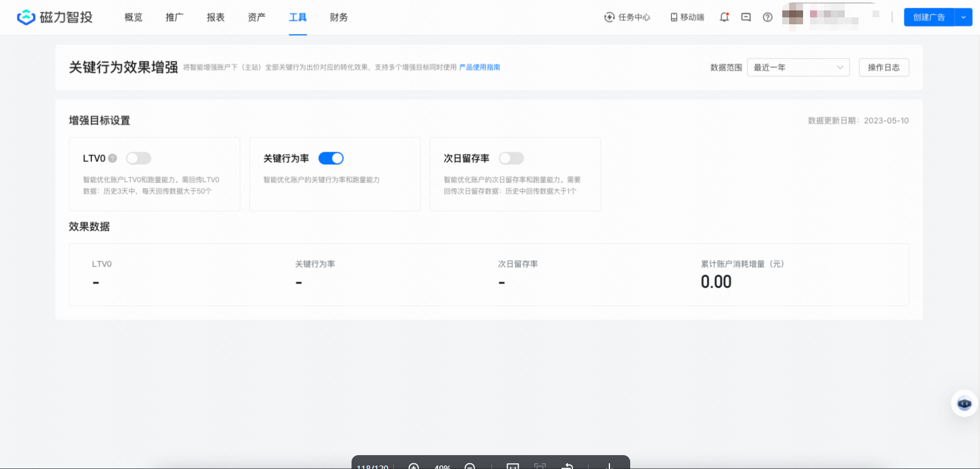The image size is (980, 469).
Task: Click the 效果数据 heading
Action: click(89, 227)
